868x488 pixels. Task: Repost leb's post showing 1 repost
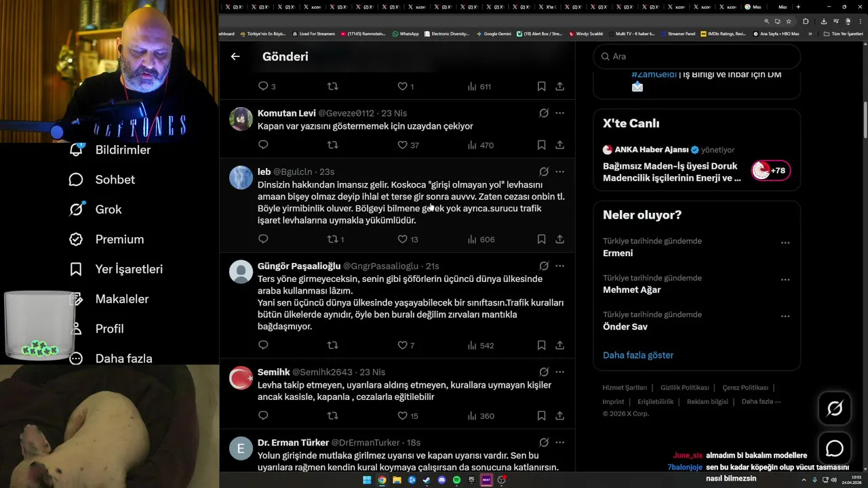336,239
